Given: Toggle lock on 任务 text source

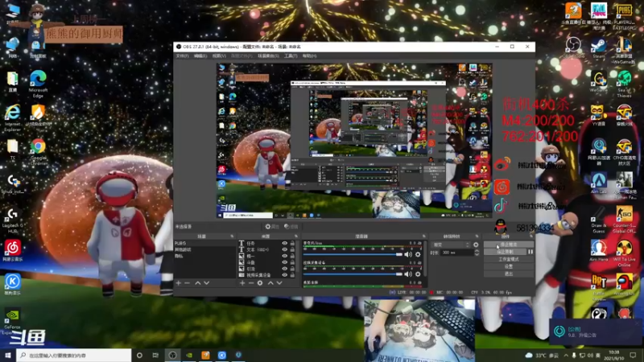Looking at the screenshot, I should [x=292, y=244].
